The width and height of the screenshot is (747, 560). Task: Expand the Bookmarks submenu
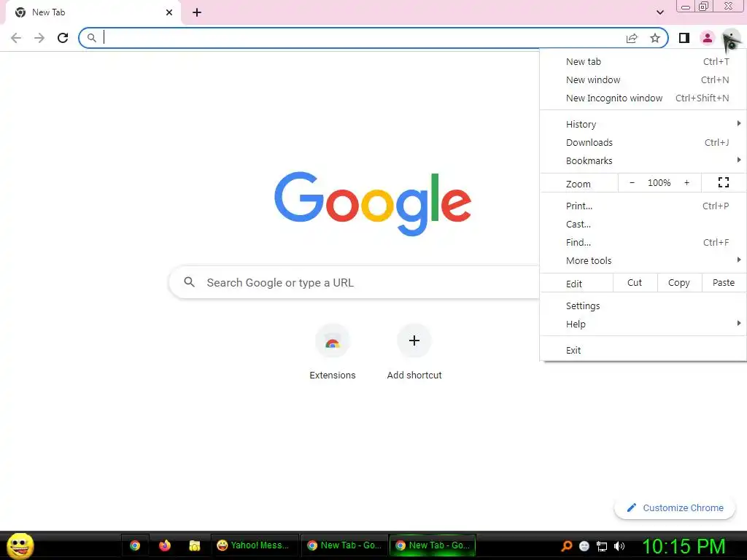tap(643, 161)
